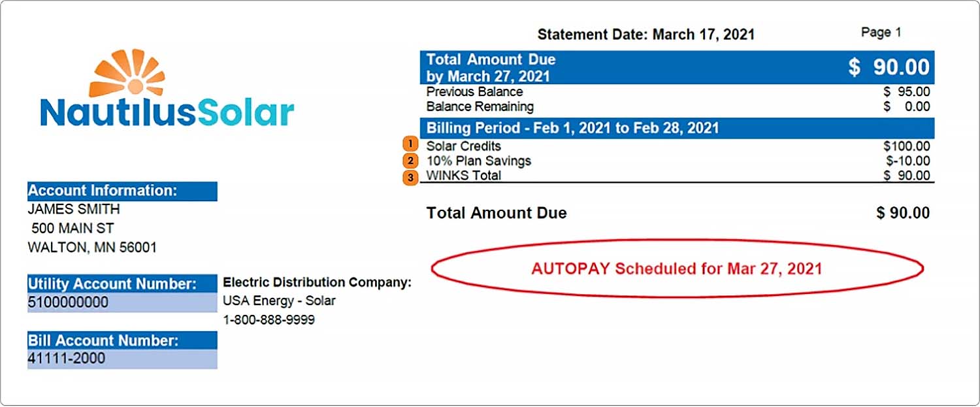Click the WINKS Total line item
This screenshot has height=407, width=980.
pos(464,176)
